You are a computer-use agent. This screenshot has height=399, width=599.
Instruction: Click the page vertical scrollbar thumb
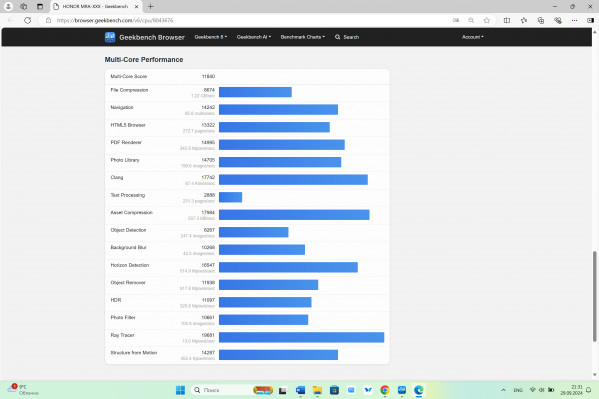[x=594, y=296]
